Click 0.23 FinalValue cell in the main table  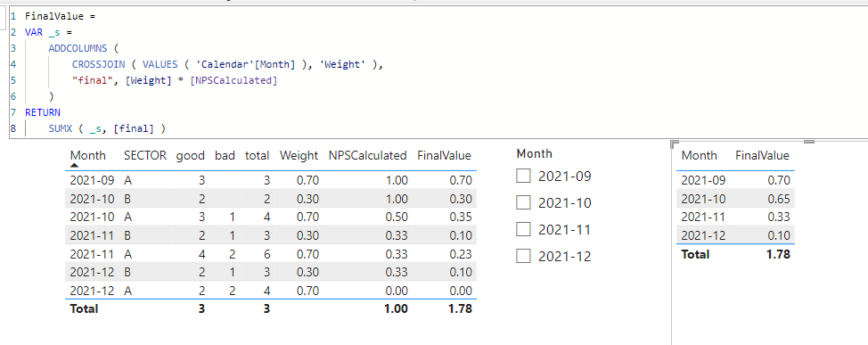click(x=461, y=254)
